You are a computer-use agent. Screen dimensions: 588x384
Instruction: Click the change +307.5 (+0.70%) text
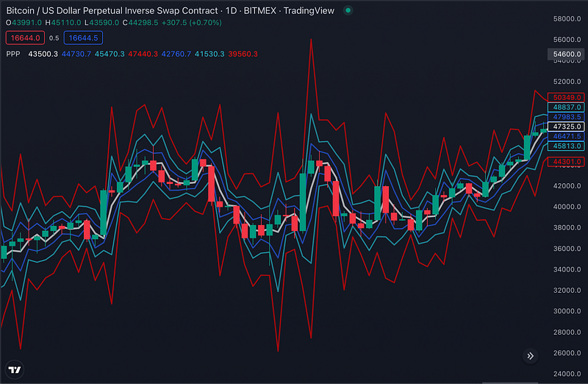(192, 23)
